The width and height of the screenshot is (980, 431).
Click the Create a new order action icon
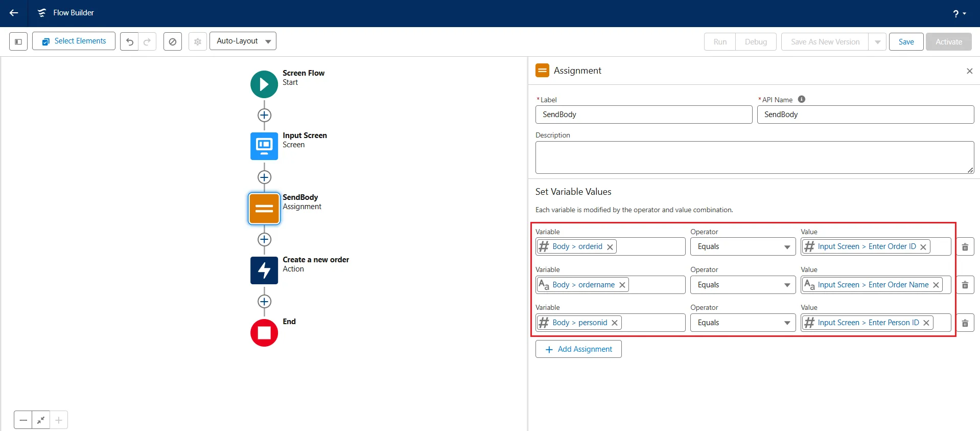pos(264,270)
